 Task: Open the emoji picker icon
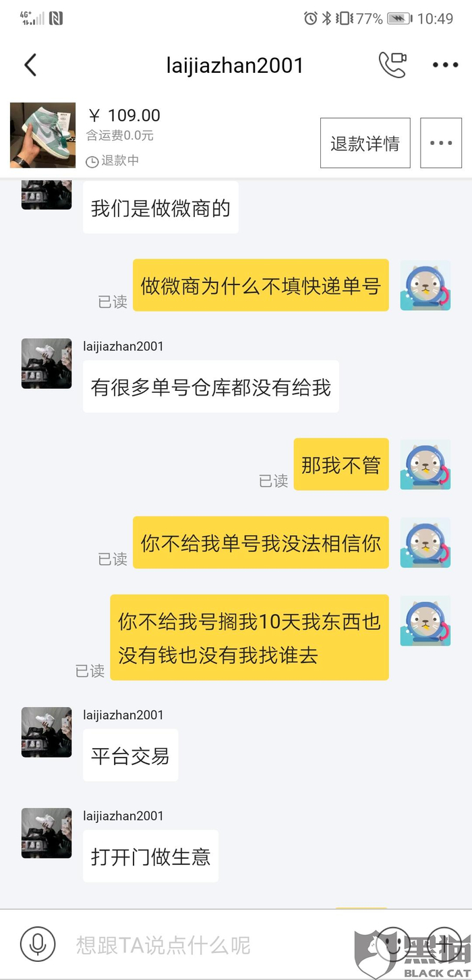393,944
